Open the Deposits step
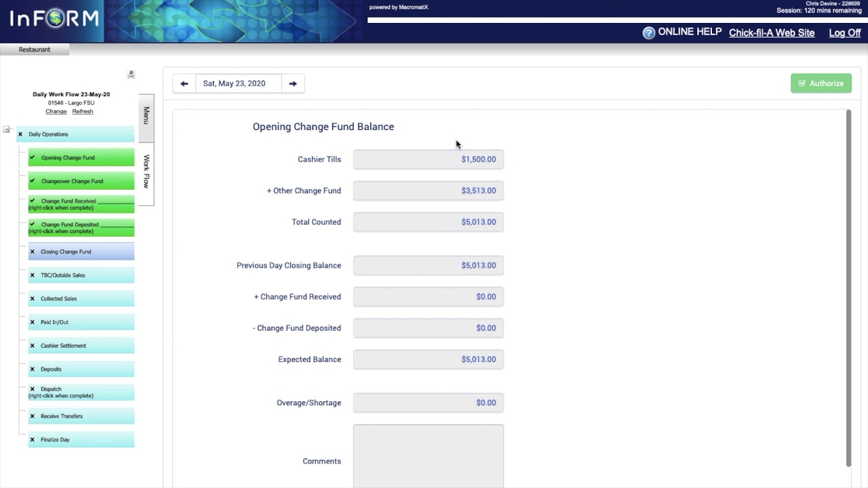This screenshot has width=868, height=488. click(x=81, y=369)
